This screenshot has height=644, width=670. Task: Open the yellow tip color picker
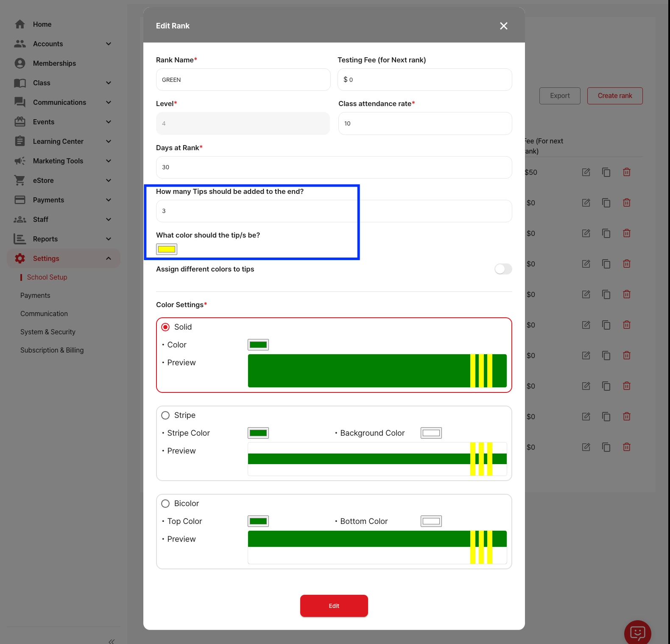click(x=167, y=249)
